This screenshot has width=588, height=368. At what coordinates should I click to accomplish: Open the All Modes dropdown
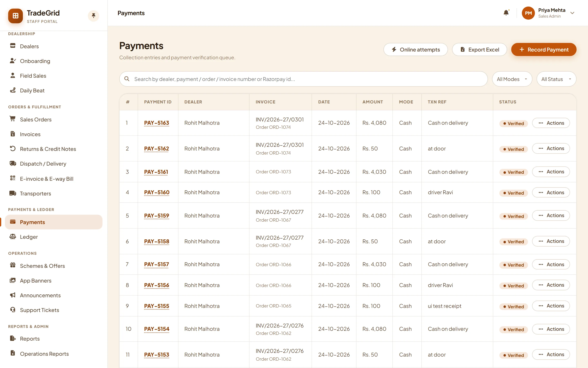pos(512,79)
